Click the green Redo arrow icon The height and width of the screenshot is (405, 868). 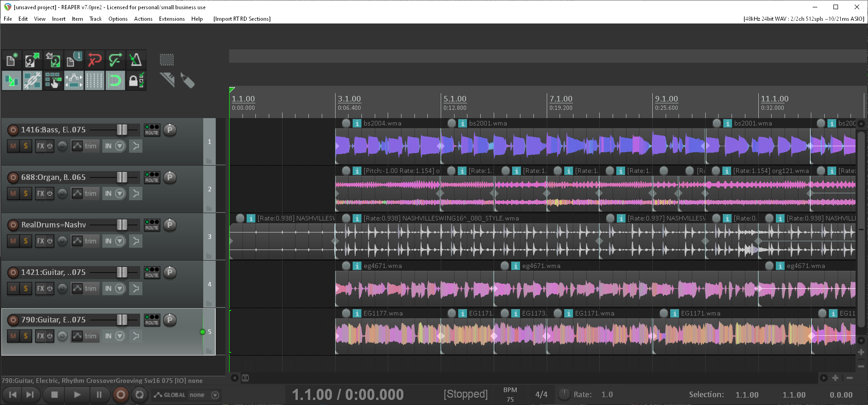click(115, 60)
